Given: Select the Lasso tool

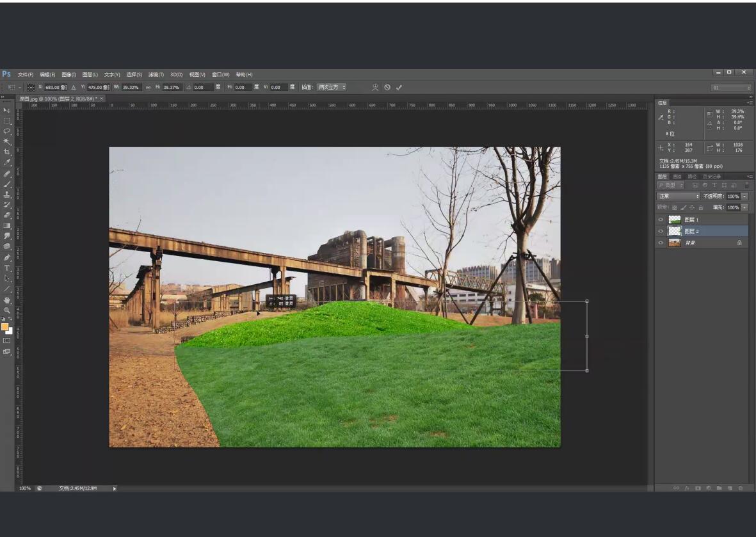Looking at the screenshot, I should point(7,131).
